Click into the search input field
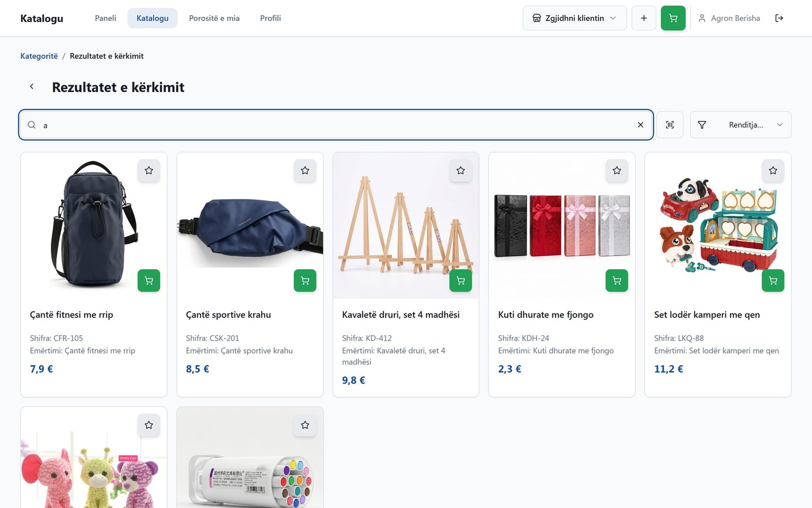 336,125
